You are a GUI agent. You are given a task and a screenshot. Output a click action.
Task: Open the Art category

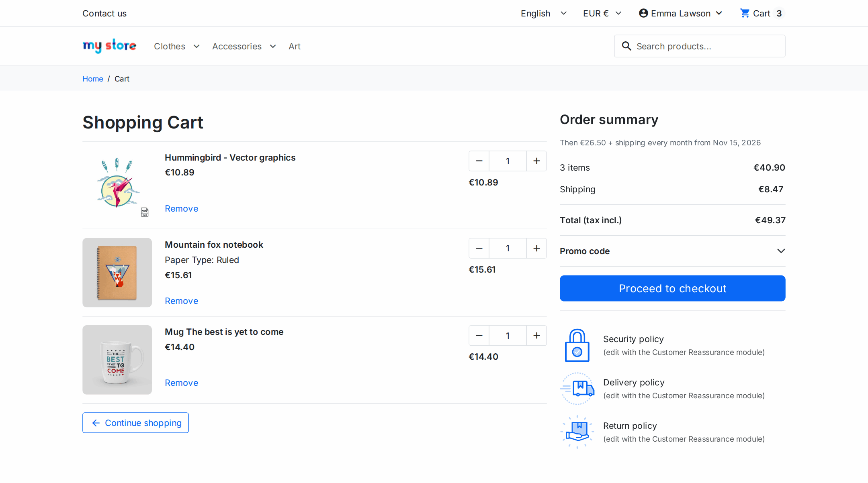click(x=295, y=46)
